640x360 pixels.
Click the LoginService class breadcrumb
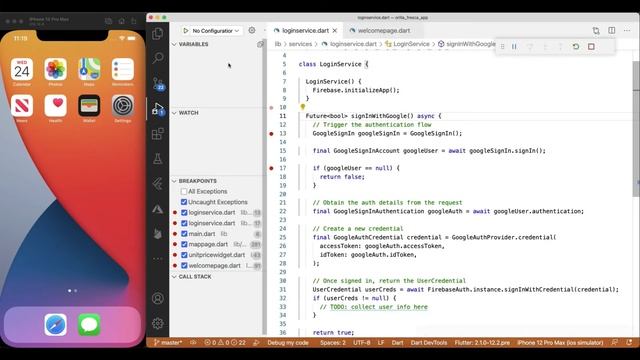(411, 44)
